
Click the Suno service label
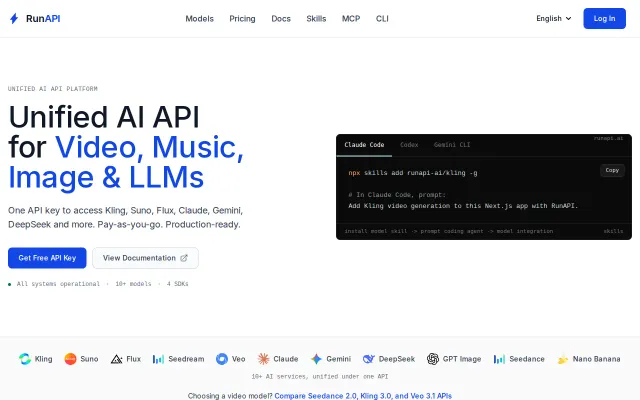point(89,359)
